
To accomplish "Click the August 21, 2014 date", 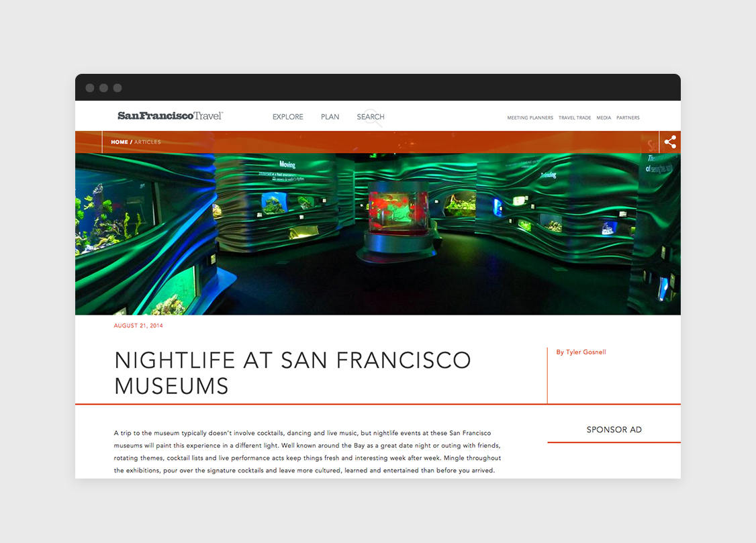I will click(138, 326).
